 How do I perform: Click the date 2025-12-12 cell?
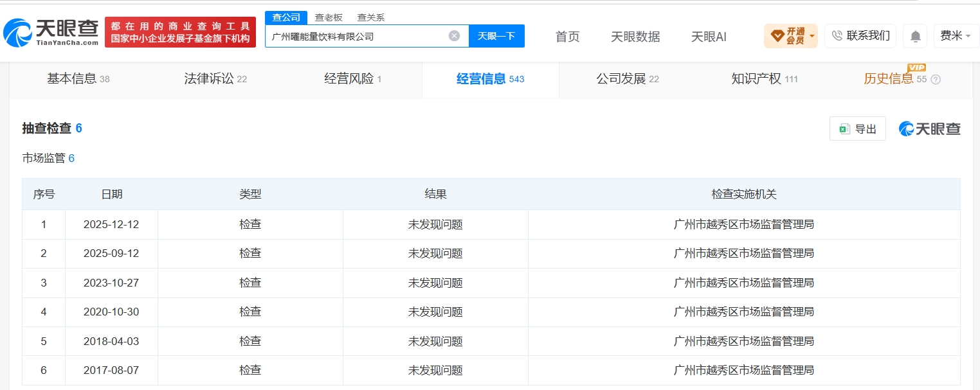pyautogui.click(x=111, y=224)
